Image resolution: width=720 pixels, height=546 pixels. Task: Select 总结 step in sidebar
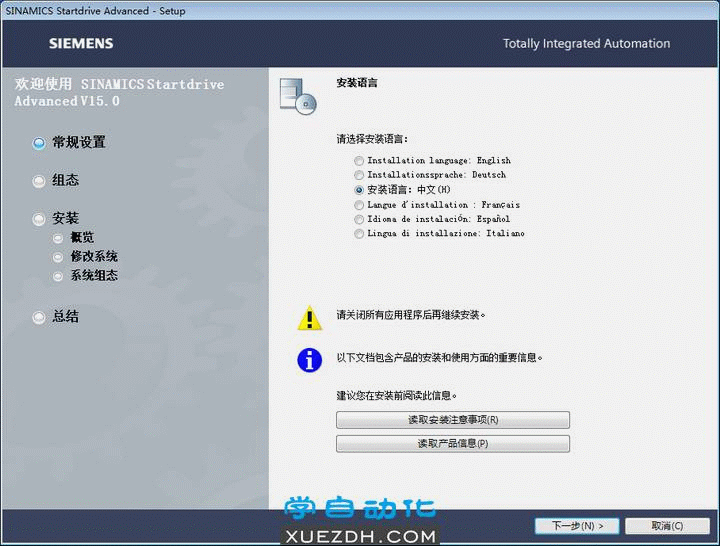click(x=56, y=316)
